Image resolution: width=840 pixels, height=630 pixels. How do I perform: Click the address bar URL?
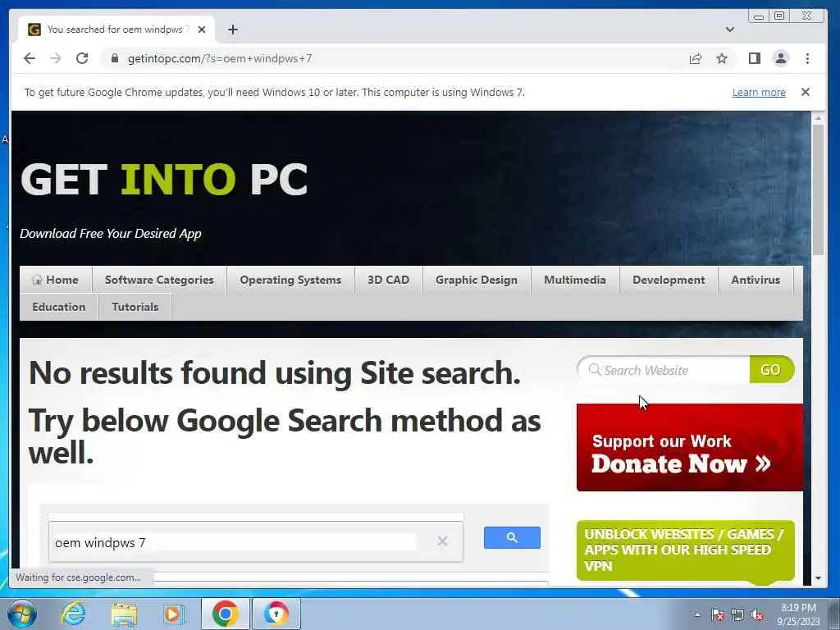coord(220,58)
